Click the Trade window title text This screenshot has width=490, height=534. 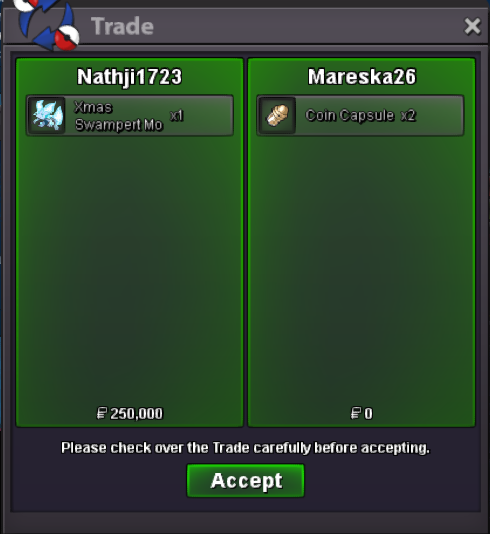click(x=123, y=26)
